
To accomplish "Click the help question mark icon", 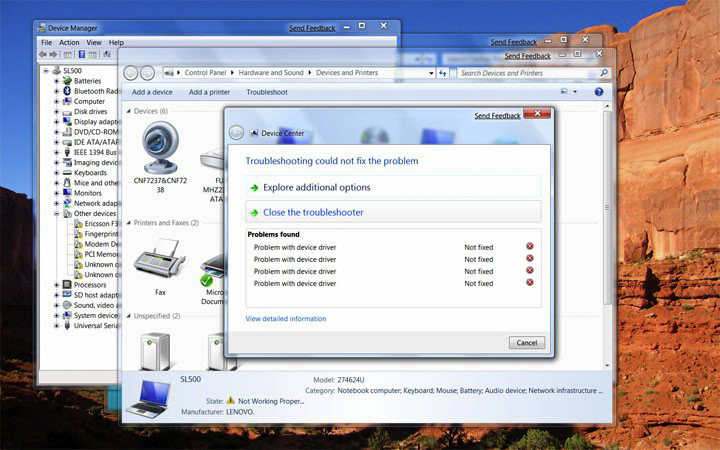I will click(599, 92).
